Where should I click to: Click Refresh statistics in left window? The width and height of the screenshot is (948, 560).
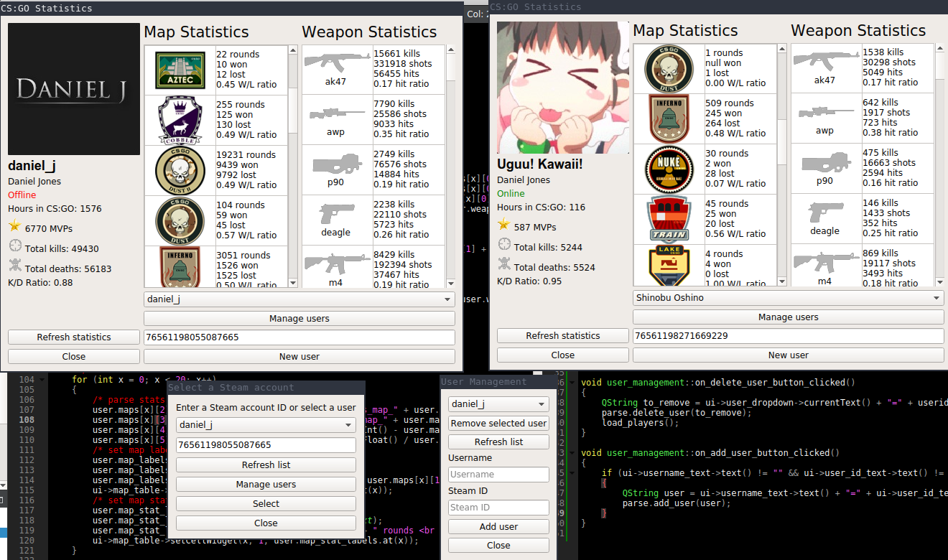click(x=74, y=337)
